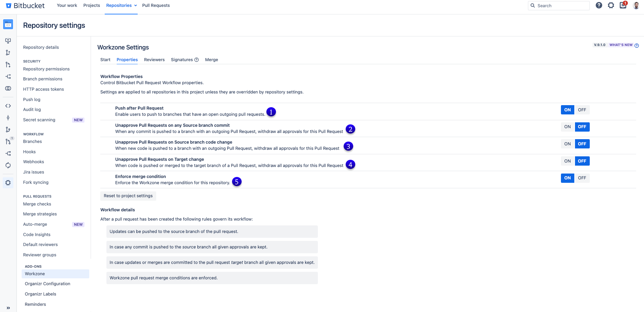Turn ON Unapprove on any Source branch commit
This screenshot has width=644, height=312.
[567, 127]
